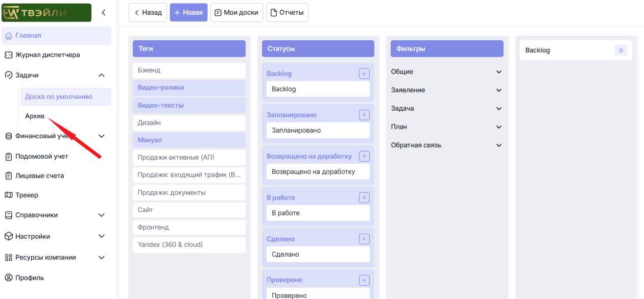The height and width of the screenshot is (299, 644).
Task: Click the plus icon in В работе
Action: (x=364, y=197)
